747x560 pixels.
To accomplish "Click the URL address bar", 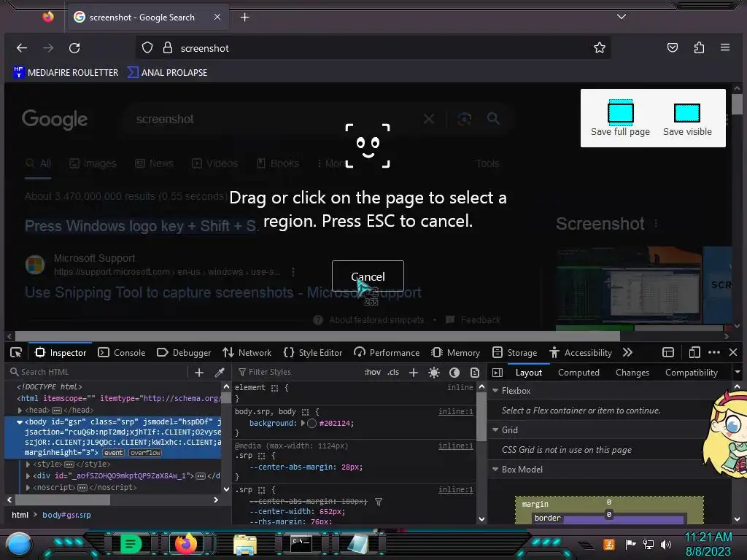I will [373, 48].
